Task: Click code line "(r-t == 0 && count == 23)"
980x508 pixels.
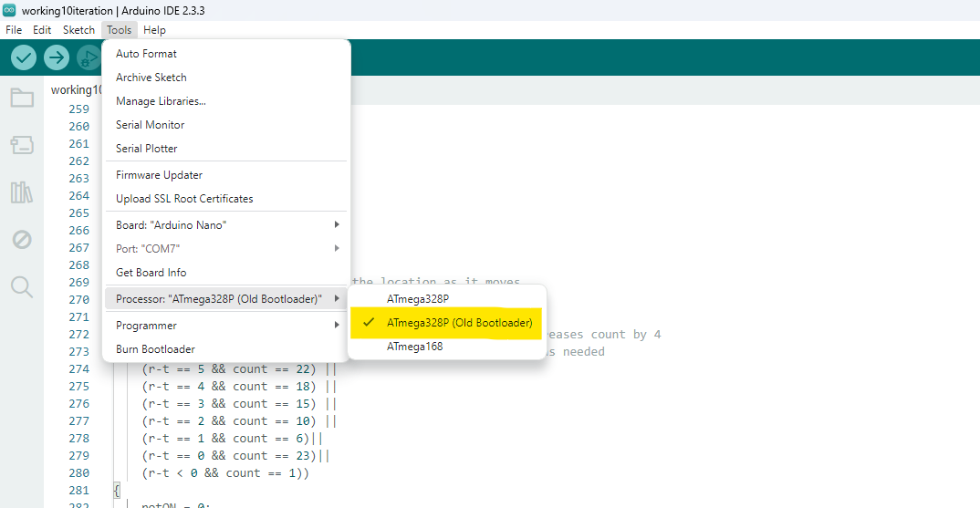Action: (229, 456)
